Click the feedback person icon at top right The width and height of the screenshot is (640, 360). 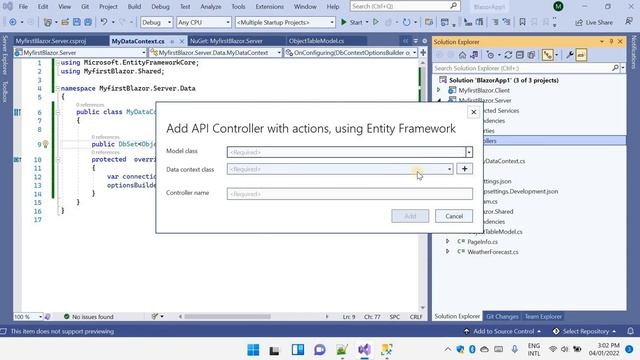(x=629, y=22)
